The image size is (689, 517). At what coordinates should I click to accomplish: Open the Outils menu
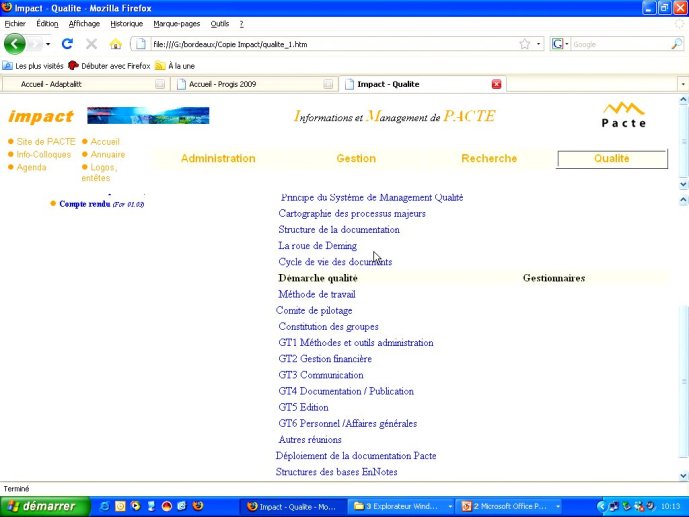220,24
